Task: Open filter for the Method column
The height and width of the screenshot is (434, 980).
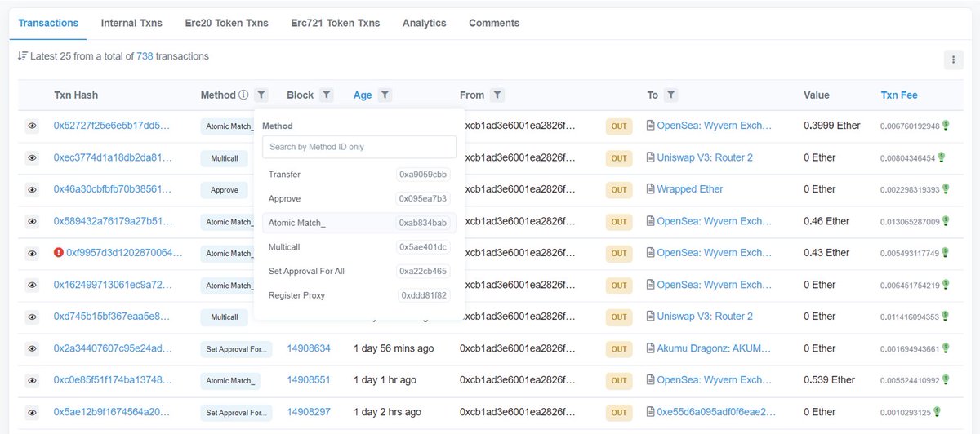Action: [x=261, y=95]
